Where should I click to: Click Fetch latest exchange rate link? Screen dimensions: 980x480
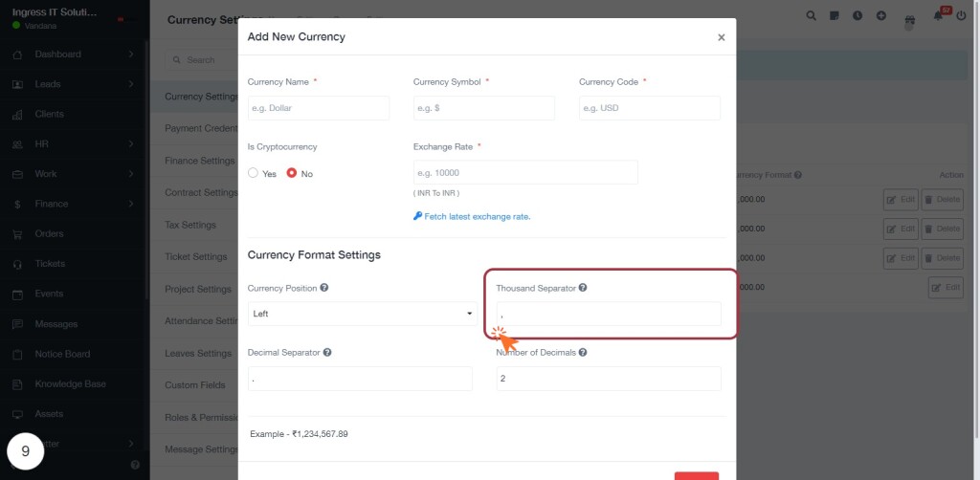tap(472, 217)
